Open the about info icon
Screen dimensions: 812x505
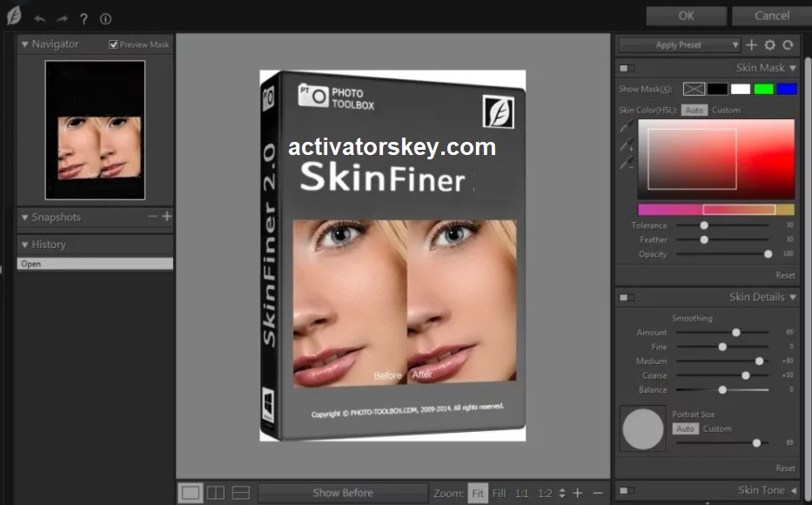[x=105, y=19]
